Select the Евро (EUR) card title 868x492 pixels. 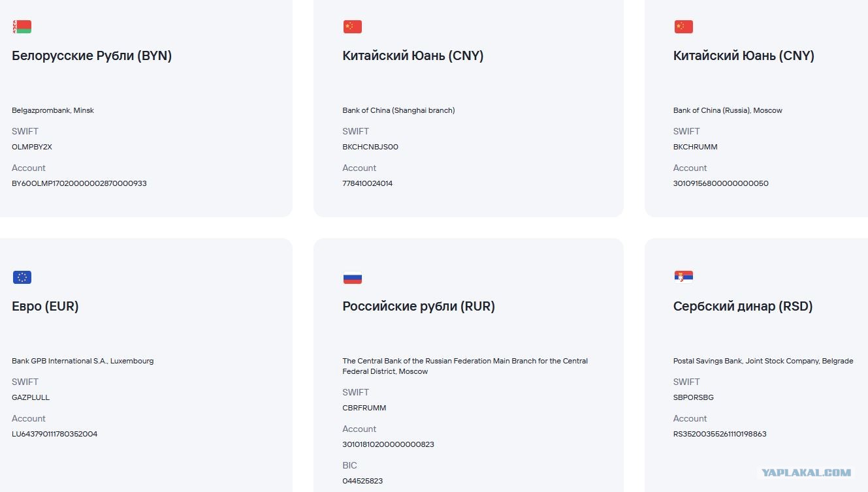point(46,307)
